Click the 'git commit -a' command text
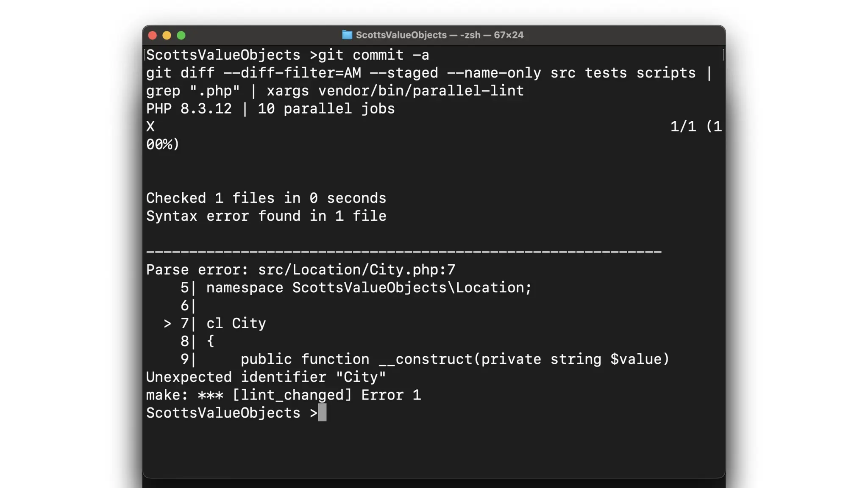 [373, 55]
